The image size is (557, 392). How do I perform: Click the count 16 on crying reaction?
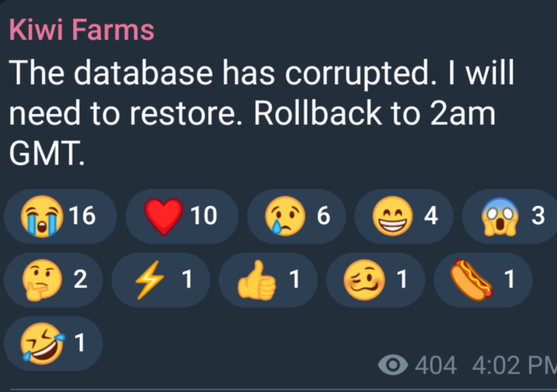82,215
